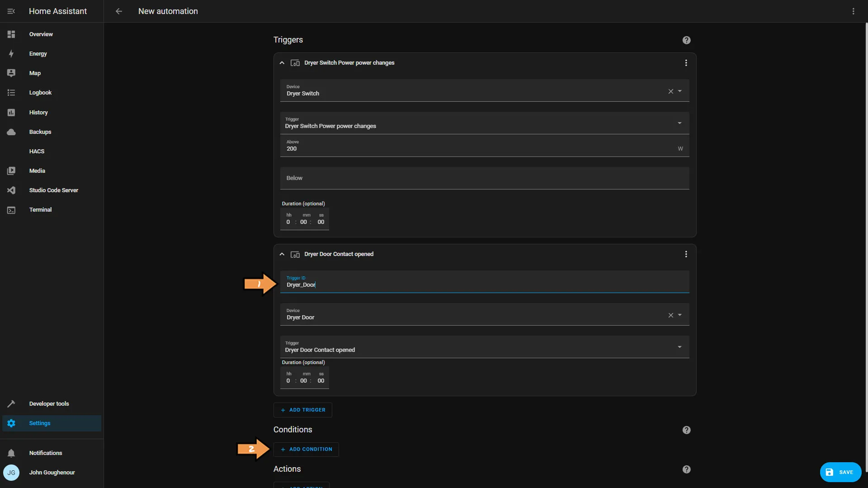The height and width of the screenshot is (488, 868).
Task: Open Backups in the sidebar
Action: [x=52, y=132]
